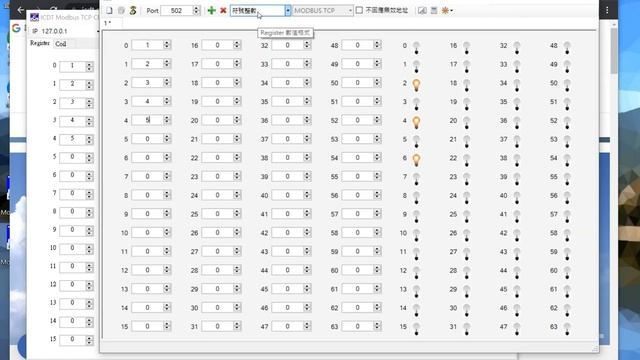Click register 57 value field

pos(358,214)
